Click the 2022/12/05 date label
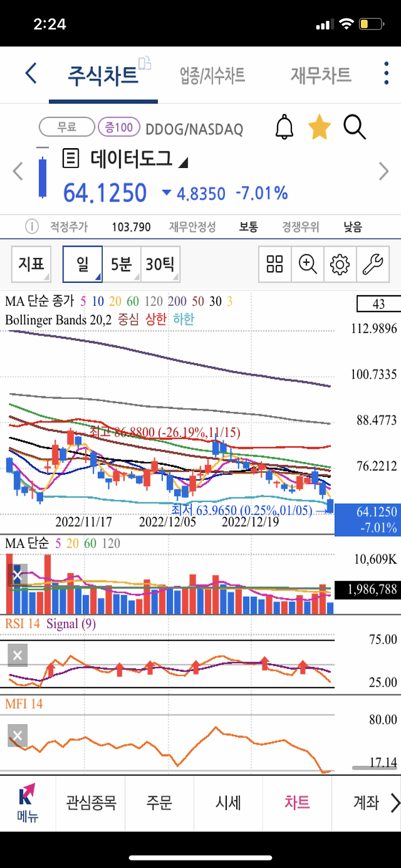Viewport: 401px width, 868px height. click(167, 522)
